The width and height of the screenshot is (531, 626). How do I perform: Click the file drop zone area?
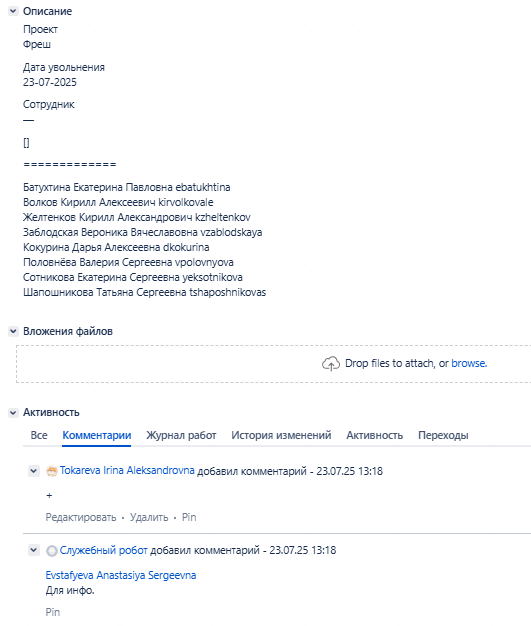pyautogui.click(x=273, y=364)
